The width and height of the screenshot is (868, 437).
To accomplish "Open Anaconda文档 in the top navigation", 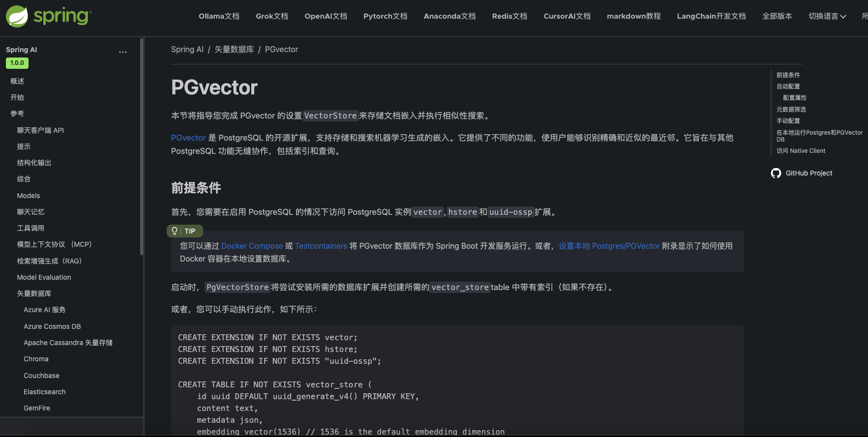I will click(449, 16).
